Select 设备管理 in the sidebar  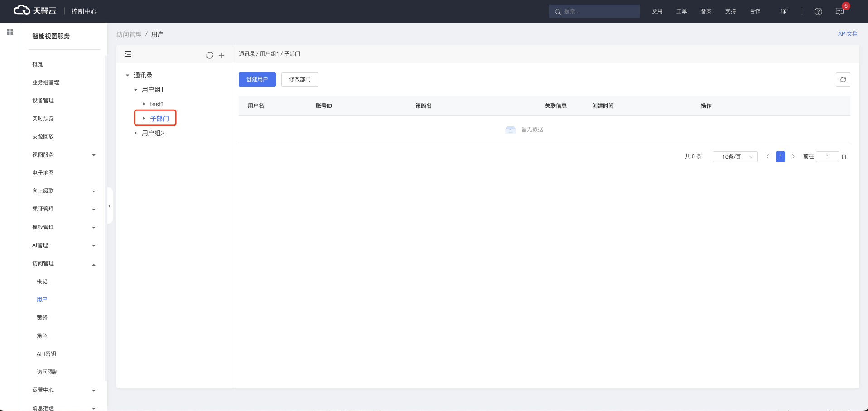pyautogui.click(x=43, y=100)
